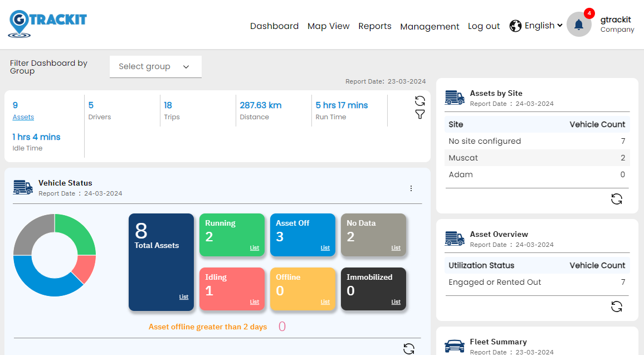Refresh the Vehicle Status widget

(x=409, y=349)
